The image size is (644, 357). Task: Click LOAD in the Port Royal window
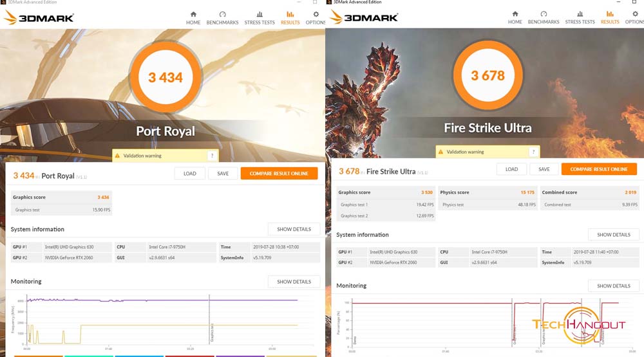[x=190, y=174]
